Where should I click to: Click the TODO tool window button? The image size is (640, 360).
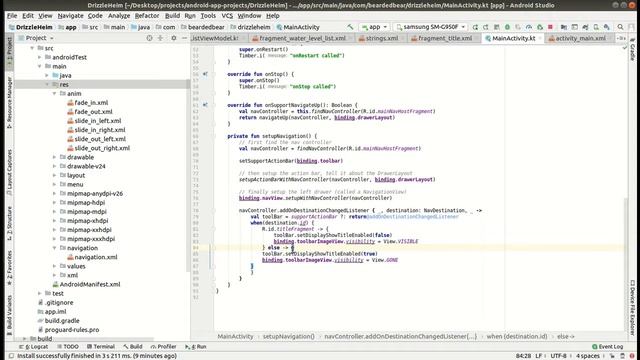(68, 347)
